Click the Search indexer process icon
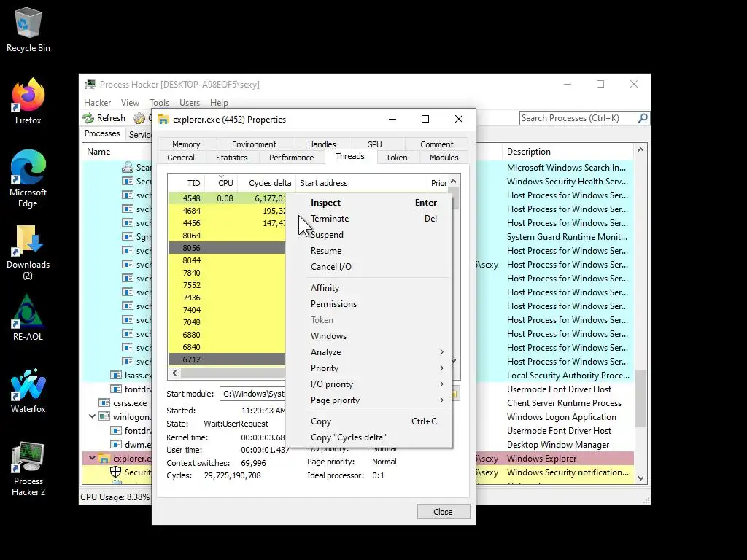Screen dimensions: 747x560 pos(127,167)
